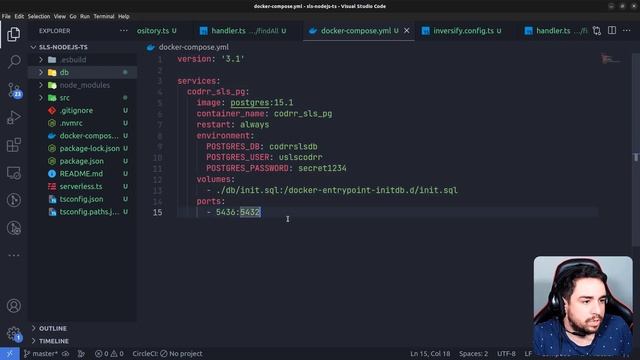Open the View menu
The width and height of the screenshot is (640, 360).
[60, 16]
